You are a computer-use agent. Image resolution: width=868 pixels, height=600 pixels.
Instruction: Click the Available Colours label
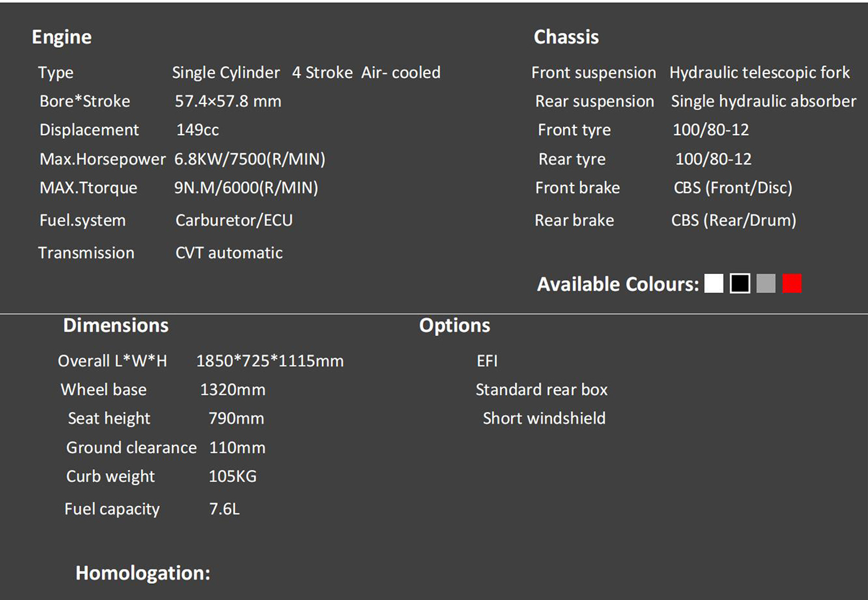click(617, 284)
